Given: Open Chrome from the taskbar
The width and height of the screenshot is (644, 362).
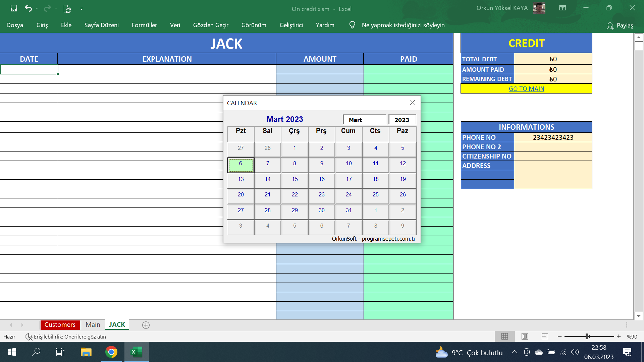Looking at the screenshot, I should pos(111,352).
